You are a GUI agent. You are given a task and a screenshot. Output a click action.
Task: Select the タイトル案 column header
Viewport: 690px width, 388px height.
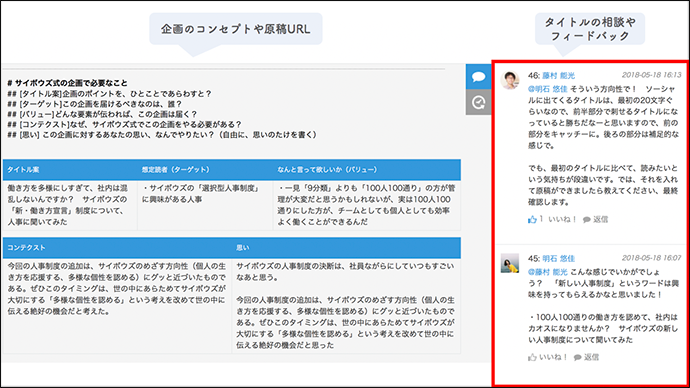pos(70,170)
